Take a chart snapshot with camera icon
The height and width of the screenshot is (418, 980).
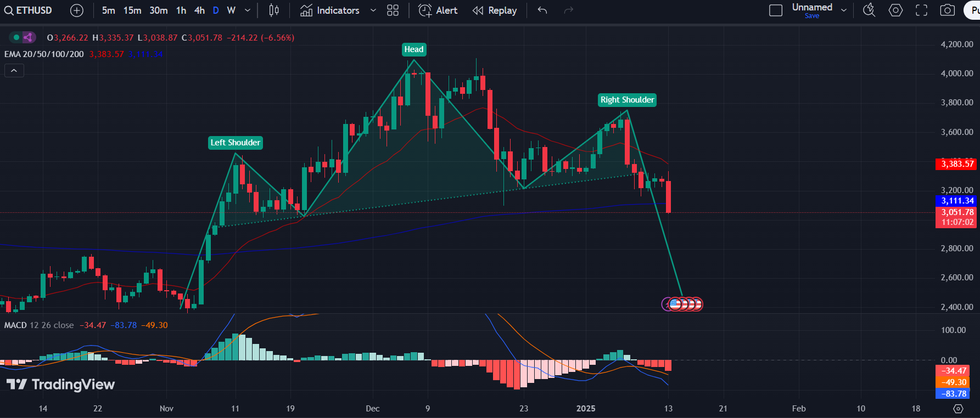pyautogui.click(x=948, y=10)
